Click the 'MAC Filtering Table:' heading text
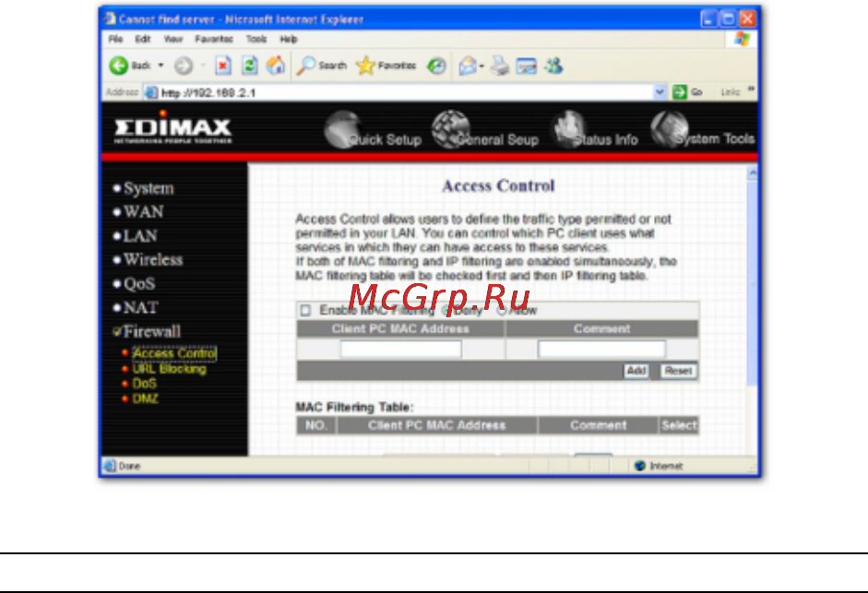The height and width of the screenshot is (593, 868). pos(354,407)
